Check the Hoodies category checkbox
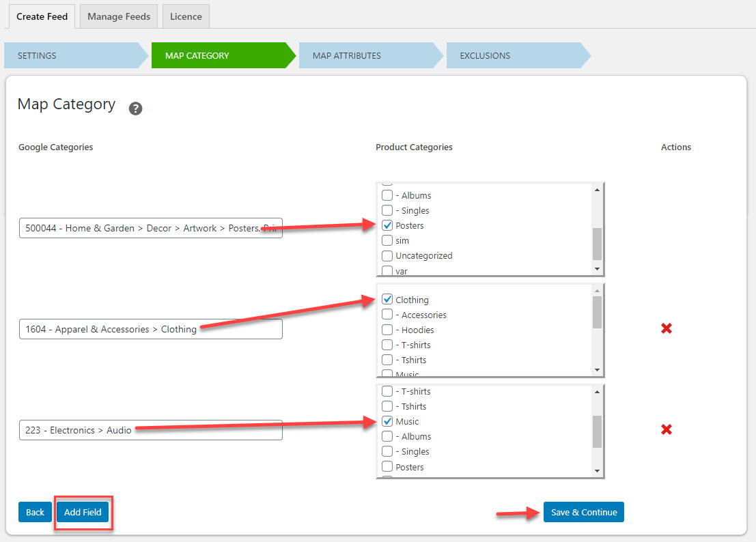 click(x=387, y=330)
